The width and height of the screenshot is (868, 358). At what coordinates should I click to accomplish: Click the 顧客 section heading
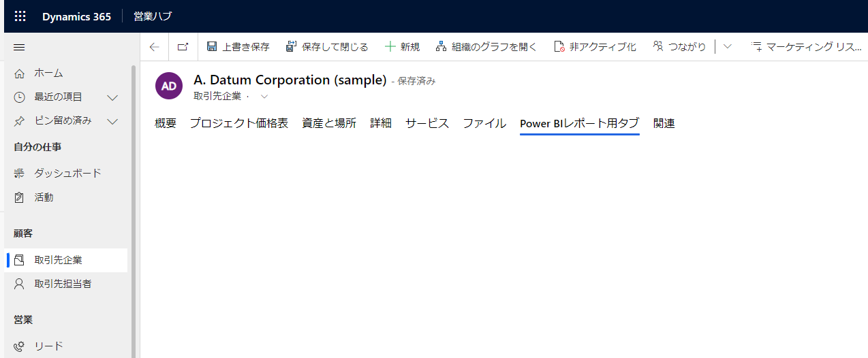coord(23,233)
